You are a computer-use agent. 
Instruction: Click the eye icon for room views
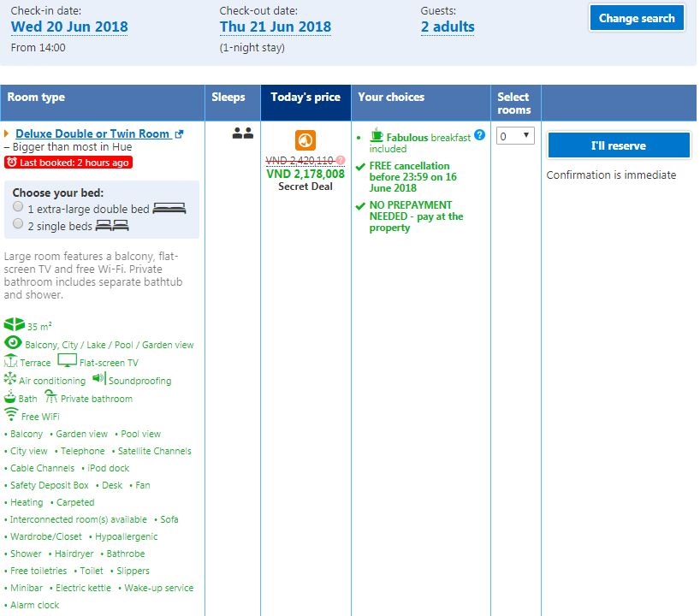pos(14,343)
